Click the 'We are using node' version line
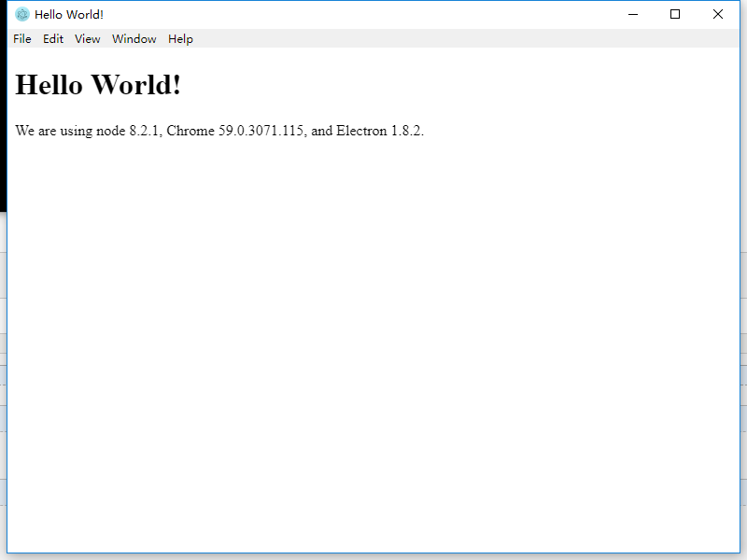747x560 pixels. click(x=219, y=131)
